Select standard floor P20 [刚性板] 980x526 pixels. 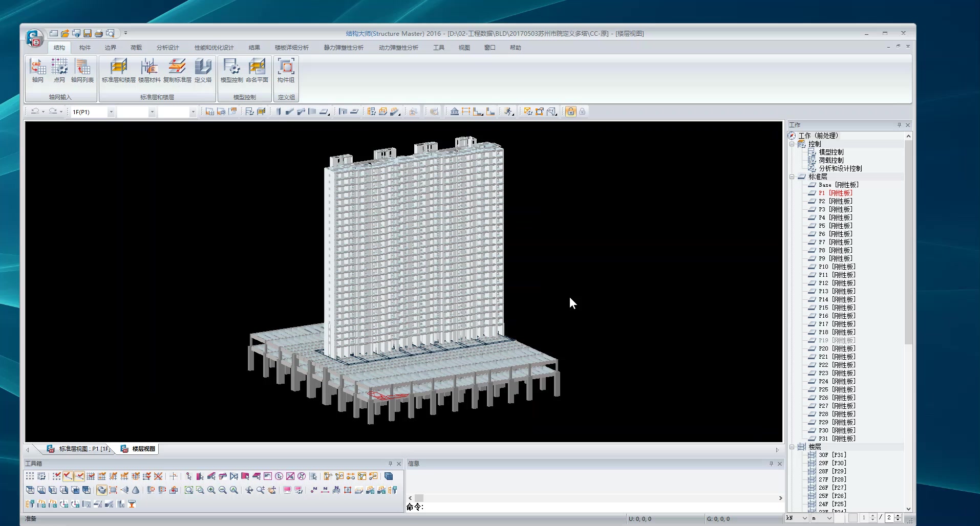837,348
